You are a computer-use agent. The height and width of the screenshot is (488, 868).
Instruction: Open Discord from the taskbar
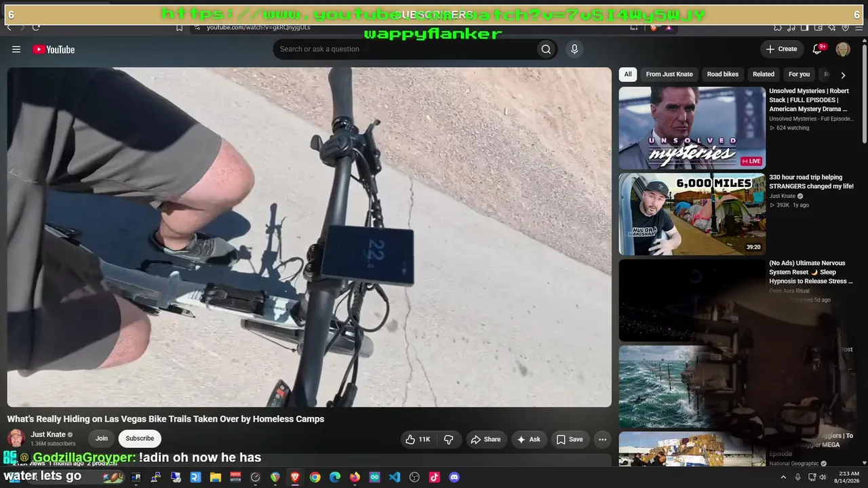point(454,477)
